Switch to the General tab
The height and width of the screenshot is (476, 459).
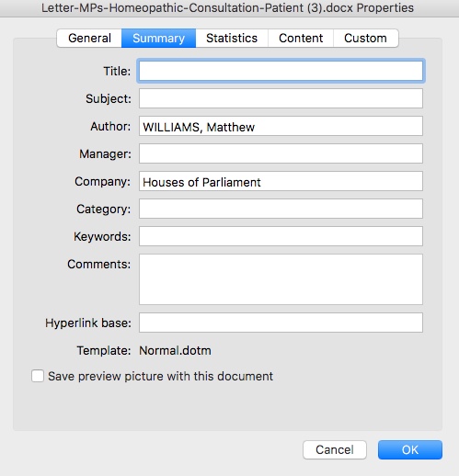tap(89, 39)
